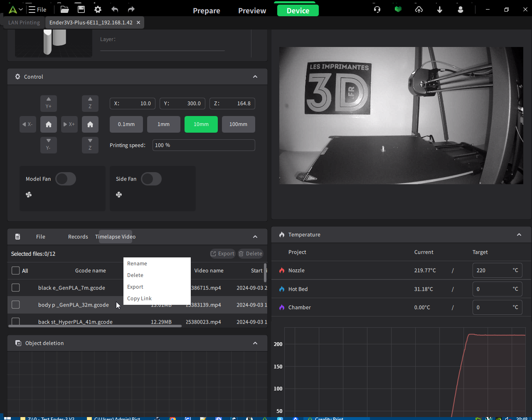Switch to the Records tab
Screen dimensions: 532x420
click(78, 237)
